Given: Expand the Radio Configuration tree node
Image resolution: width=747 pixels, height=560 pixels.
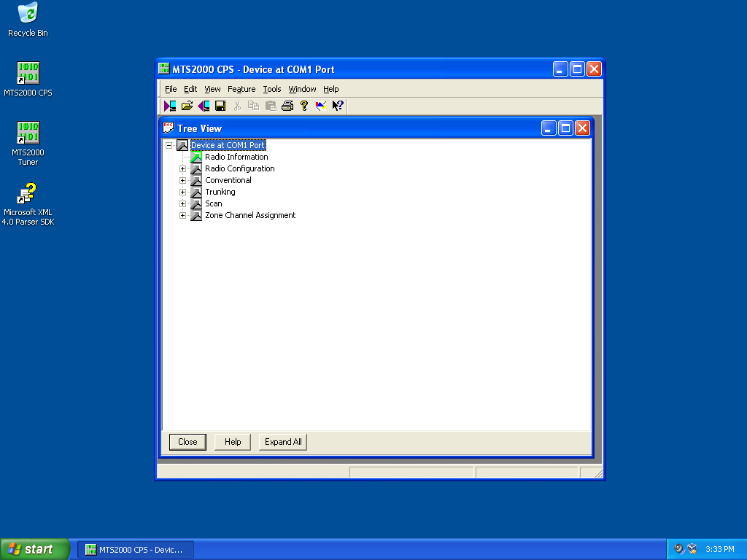Looking at the screenshot, I should click(x=182, y=168).
